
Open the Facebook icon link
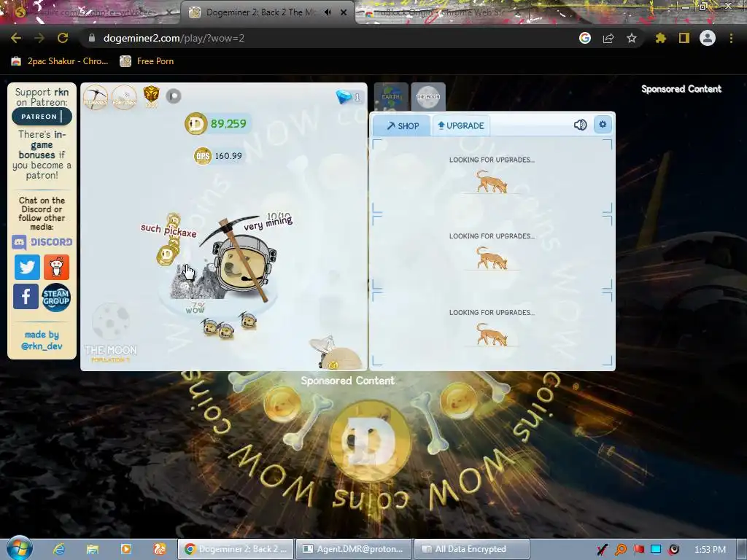(x=26, y=296)
